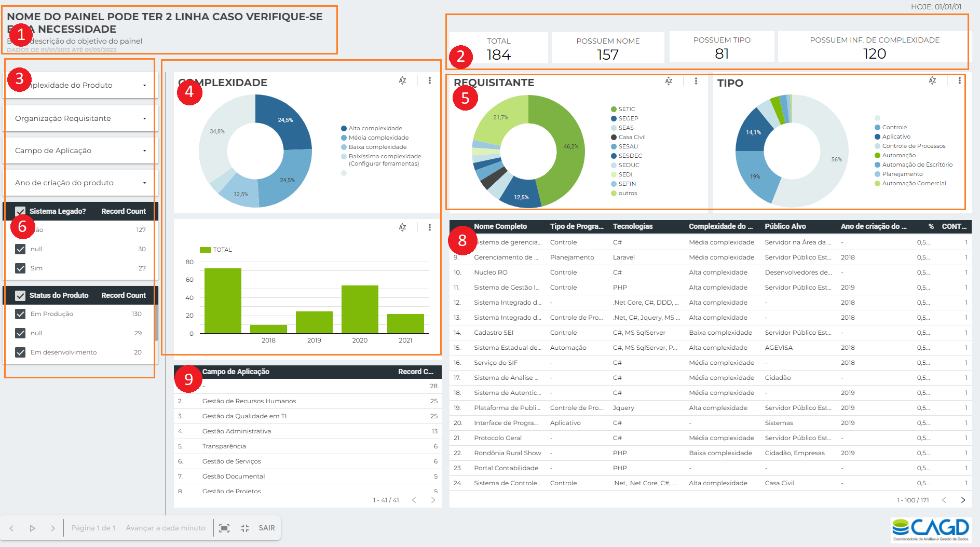
Task: Click Rondônia Rural Show row name
Action: point(507,453)
